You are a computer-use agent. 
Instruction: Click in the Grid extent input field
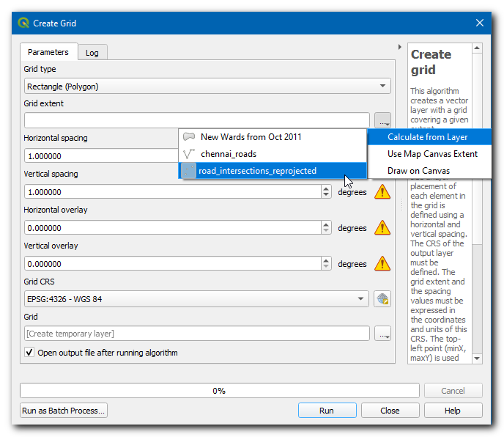tap(196, 120)
